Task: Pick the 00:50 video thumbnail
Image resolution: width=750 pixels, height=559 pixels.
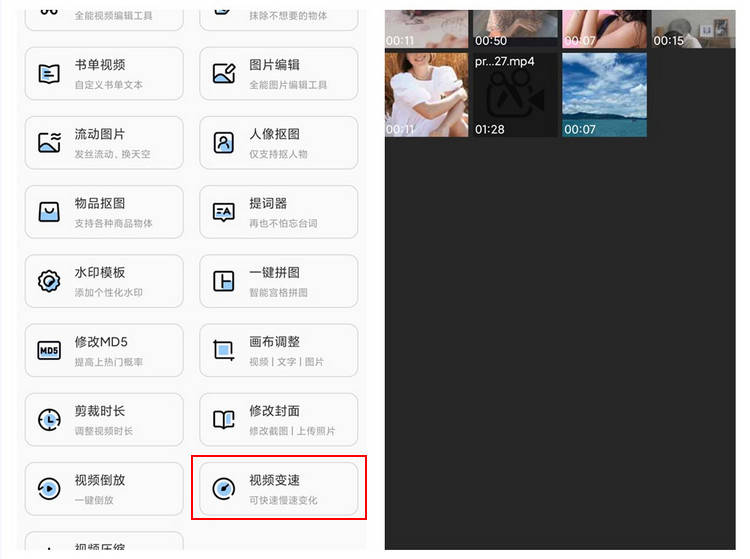Action: 515,29
